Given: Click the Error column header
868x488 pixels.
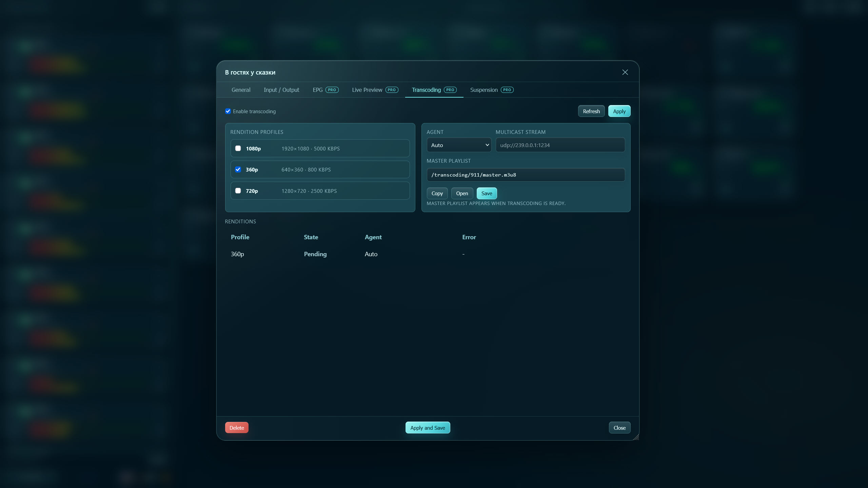Looking at the screenshot, I should tap(469, 237).
